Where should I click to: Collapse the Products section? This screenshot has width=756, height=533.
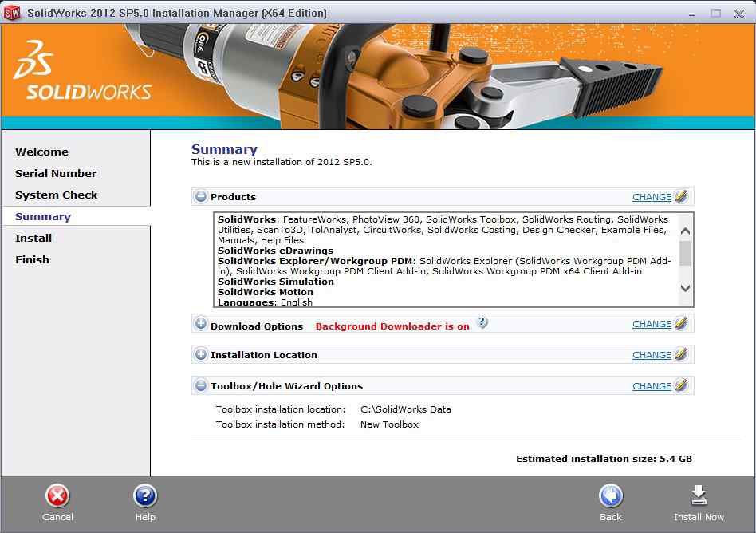tap(201, 197)
